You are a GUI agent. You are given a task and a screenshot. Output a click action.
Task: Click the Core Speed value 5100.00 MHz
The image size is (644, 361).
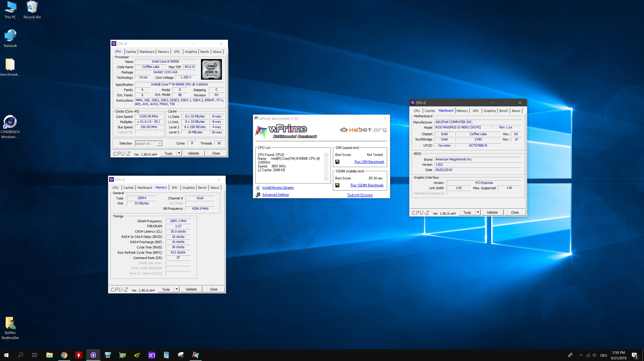(149, 116)
